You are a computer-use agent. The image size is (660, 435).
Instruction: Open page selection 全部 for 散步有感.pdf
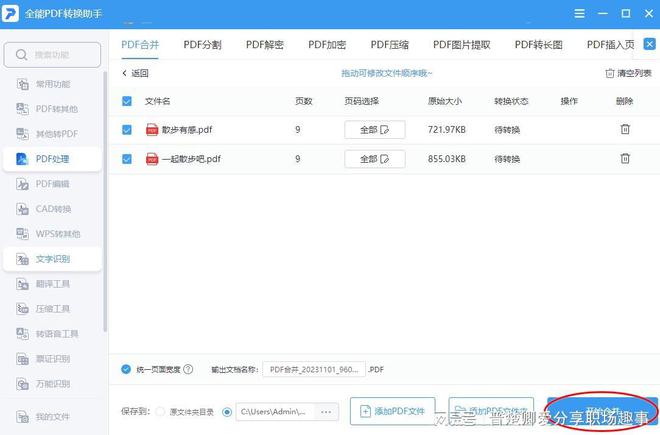click(x=375, y=130)
